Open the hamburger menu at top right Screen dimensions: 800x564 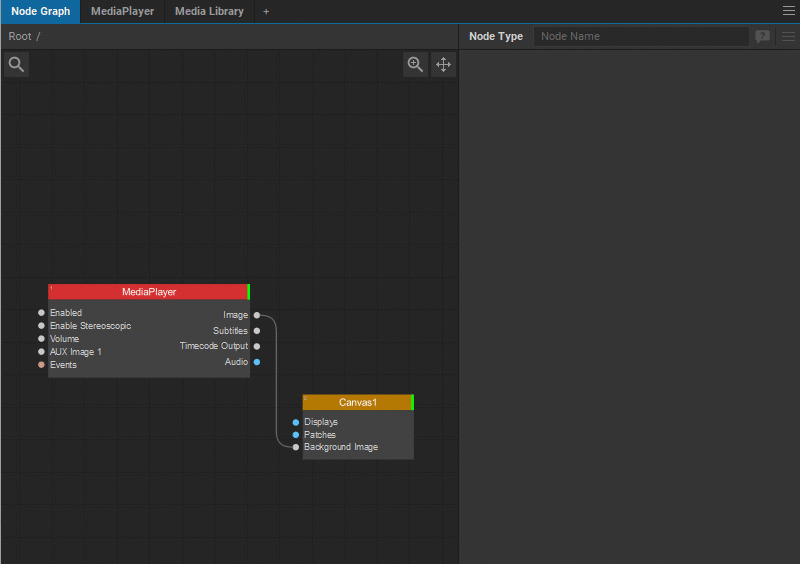pyautogui.click(x=789, y=11)
